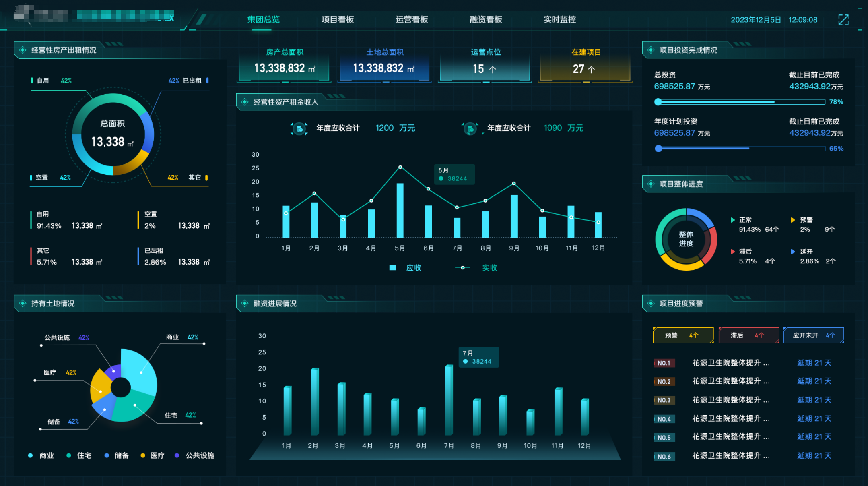Open NO.4 花源卫生院整体提升 row
The height and width of the screenshot is (486, 868).
click(x=743, y=419)
